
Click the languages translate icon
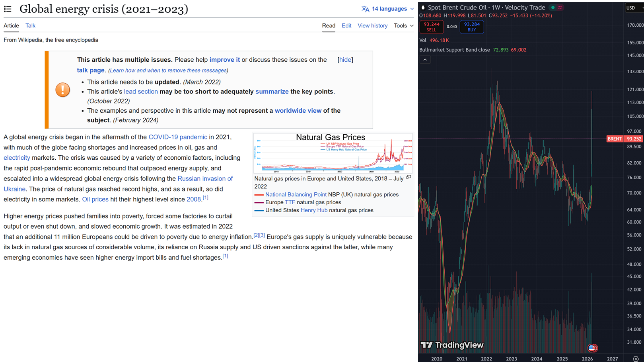click(x=365, y=9)
